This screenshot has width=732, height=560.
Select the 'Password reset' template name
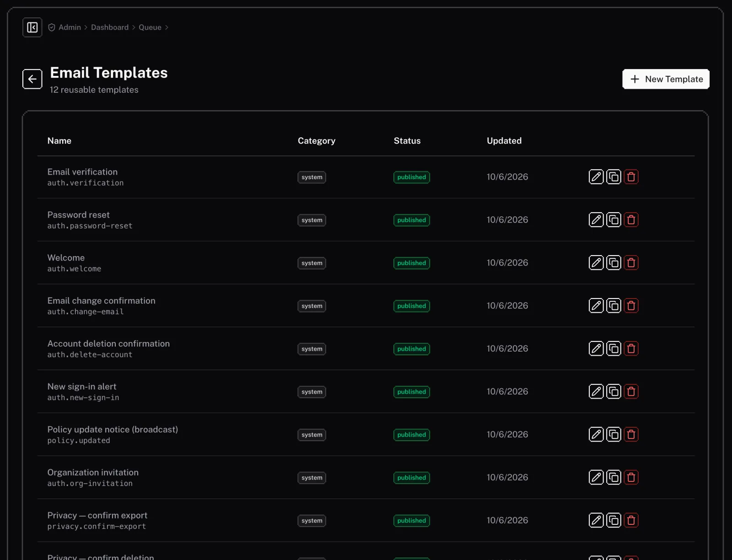pos(79,215)
